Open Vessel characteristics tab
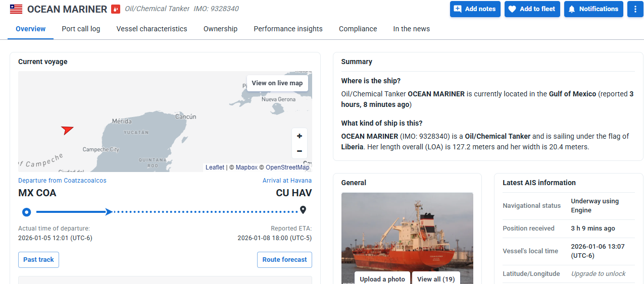Image resolution: width=644 pixels, height=284 pixels. (152, 29)
